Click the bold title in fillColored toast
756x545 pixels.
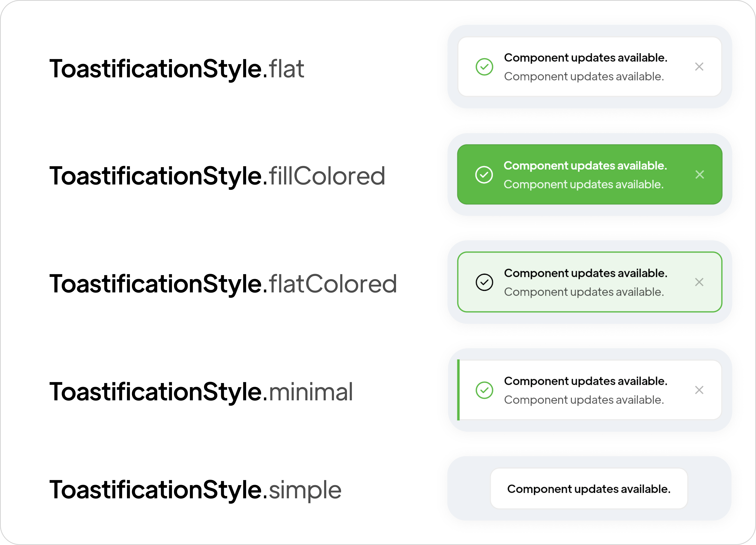point(585,166)
